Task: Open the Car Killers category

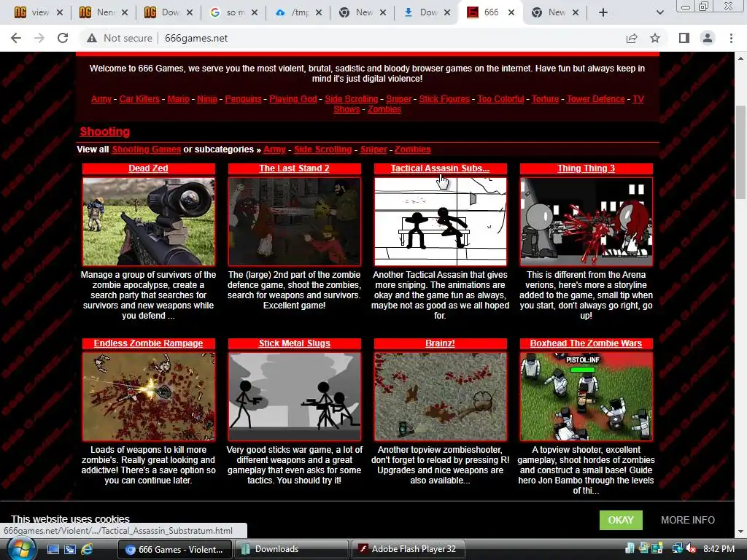Action: point(139,99)
